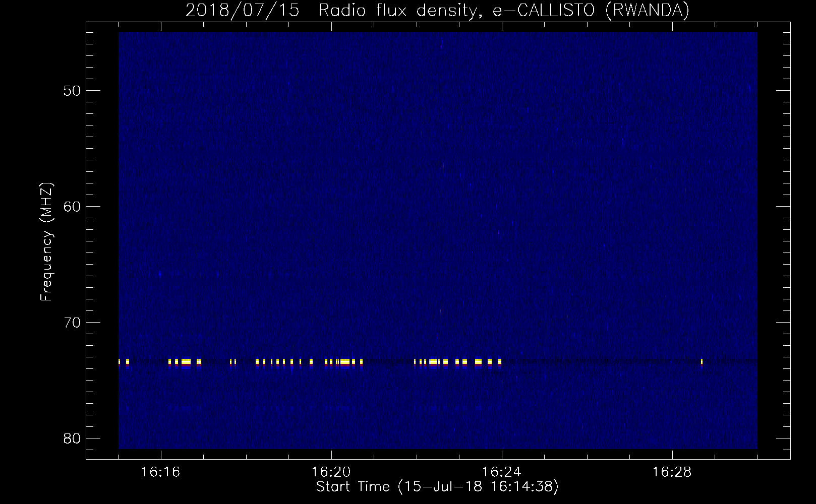Screen dimensions: 816x504
Task: Click the date 2018/07/15 in the title
Action: click(x=244, y=10)
